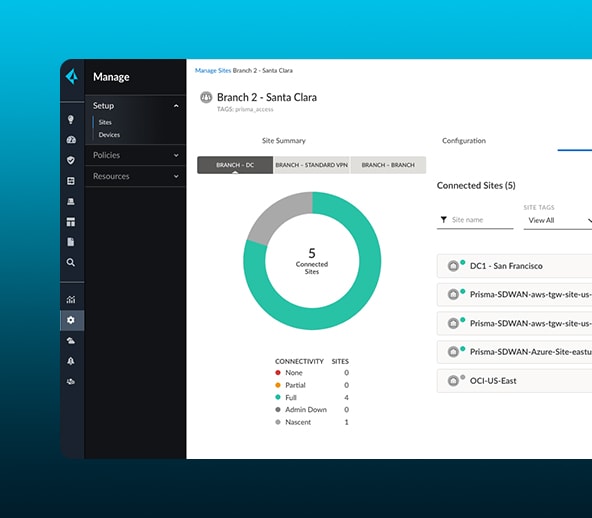Open the magnifier search icon in sidebar
This screenshot has width=592, height=518.
click(x=71, y=262)
